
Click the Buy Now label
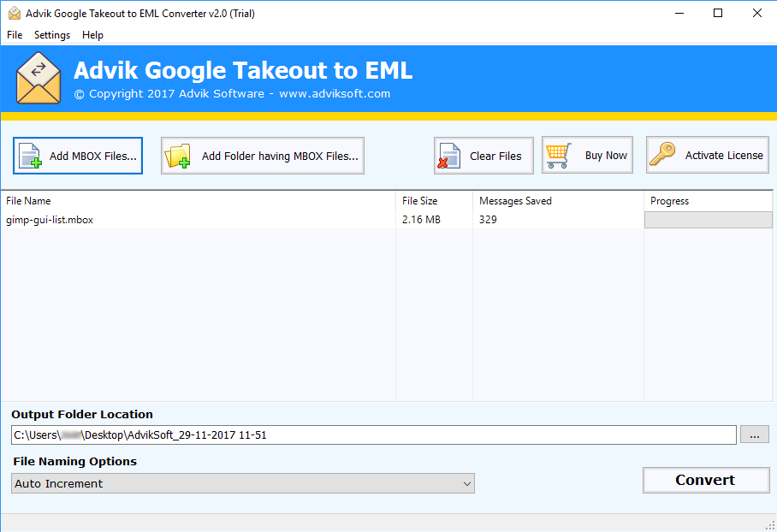pos(606,156)
